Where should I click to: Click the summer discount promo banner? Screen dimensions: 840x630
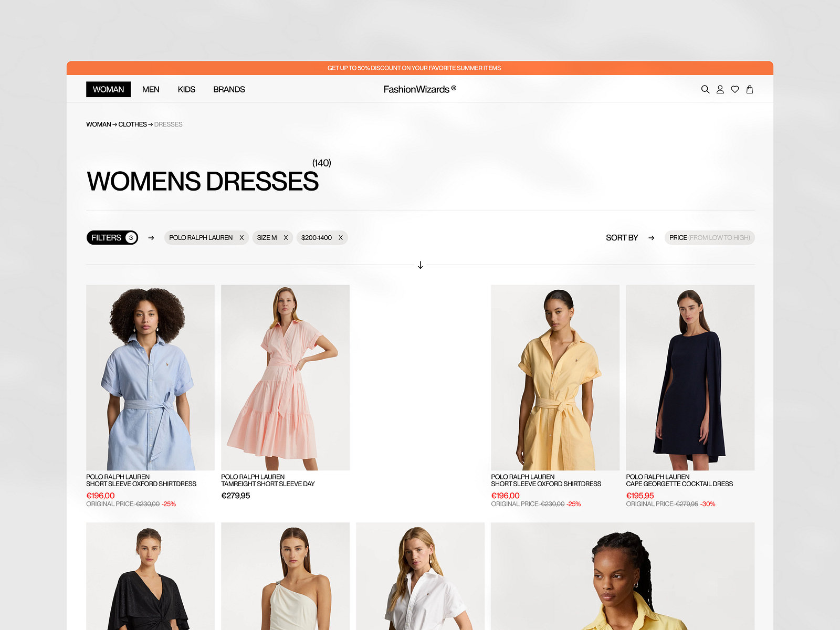click(x=420, y=68)
